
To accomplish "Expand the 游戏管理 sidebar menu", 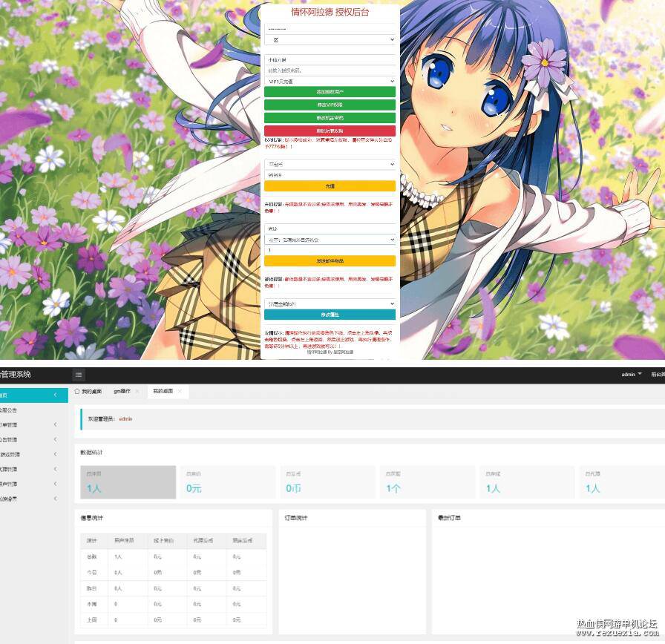I will click(34, 455).
